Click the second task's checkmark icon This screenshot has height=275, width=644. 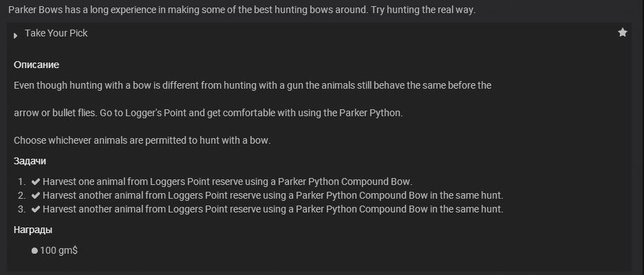pos(36,195)
